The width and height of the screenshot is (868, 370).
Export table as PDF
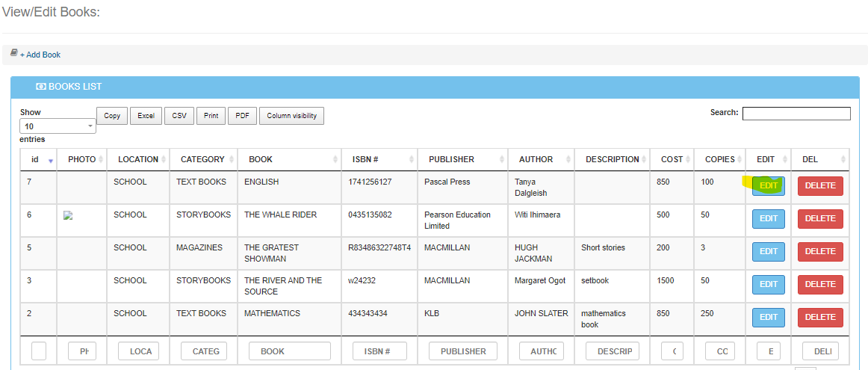pyautogui.click(x=242, y=116)
